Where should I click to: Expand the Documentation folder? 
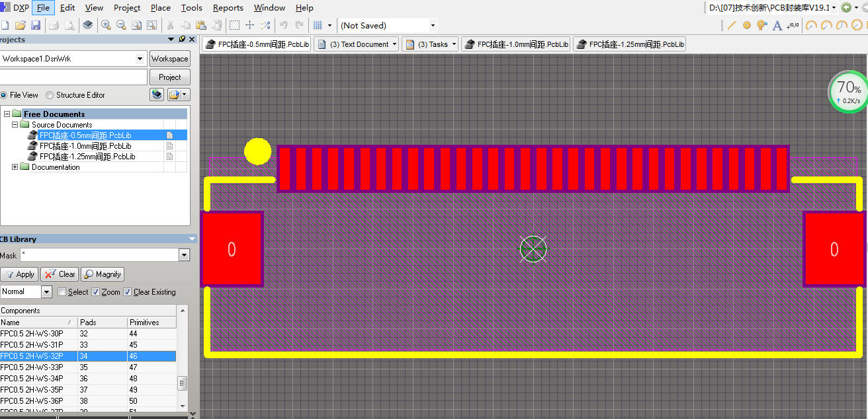[15, 167]
